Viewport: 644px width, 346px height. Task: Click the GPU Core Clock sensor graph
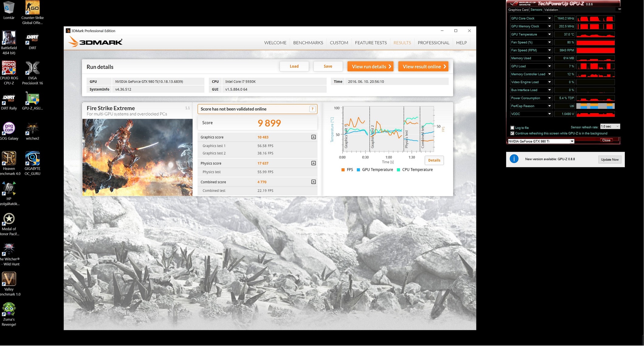pyautogui.click(x=595, y=18)
